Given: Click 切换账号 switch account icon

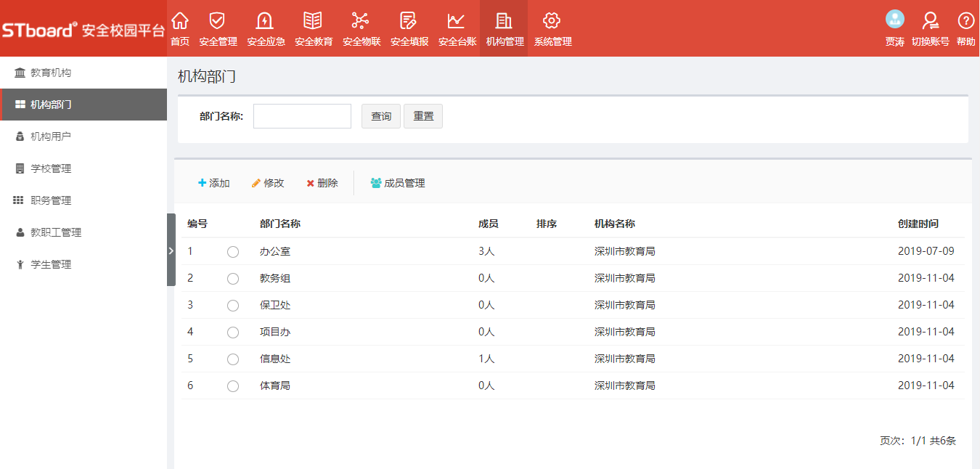Looking at the screenshot, I should pos(930,20).
